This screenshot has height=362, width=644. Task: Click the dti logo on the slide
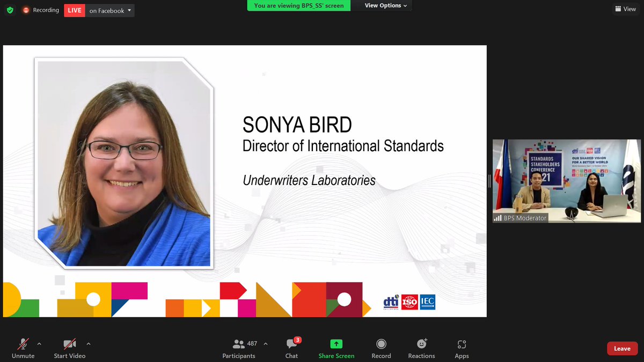tap(391, 303)
